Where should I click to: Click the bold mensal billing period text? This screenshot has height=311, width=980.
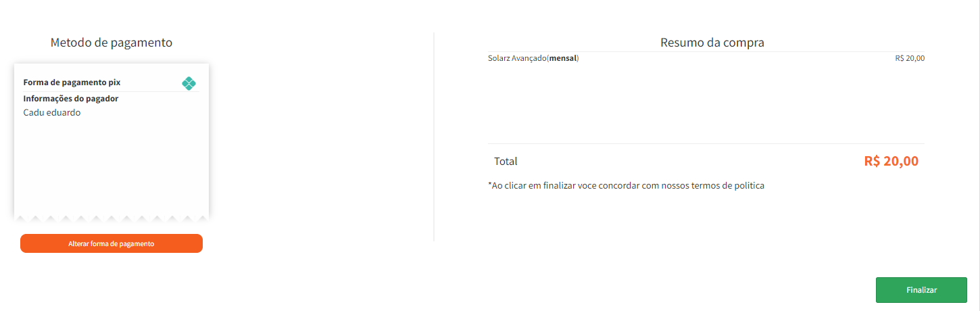point(562,58)
